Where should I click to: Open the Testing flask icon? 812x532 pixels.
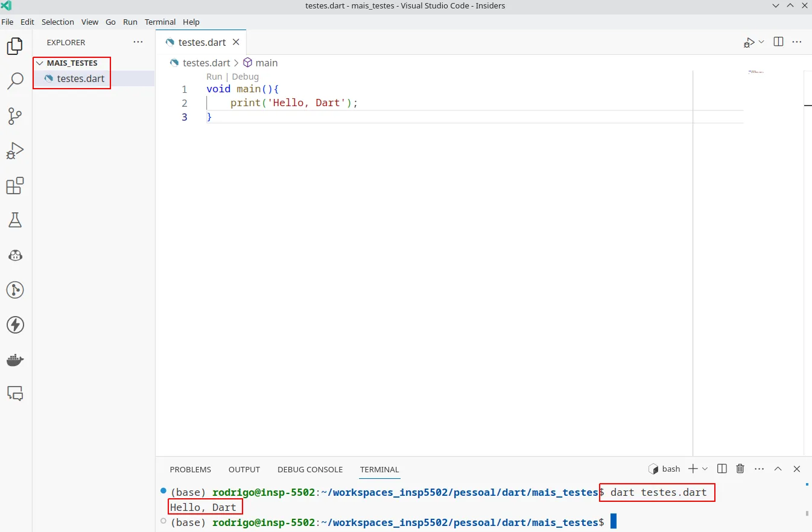[15, 220]
